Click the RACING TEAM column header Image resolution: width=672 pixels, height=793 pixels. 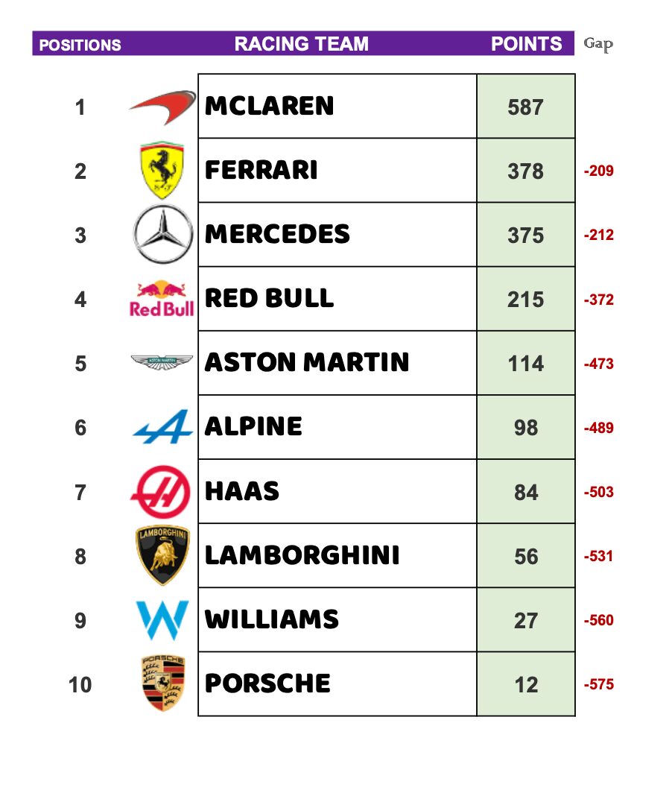(x=302, y=44)
